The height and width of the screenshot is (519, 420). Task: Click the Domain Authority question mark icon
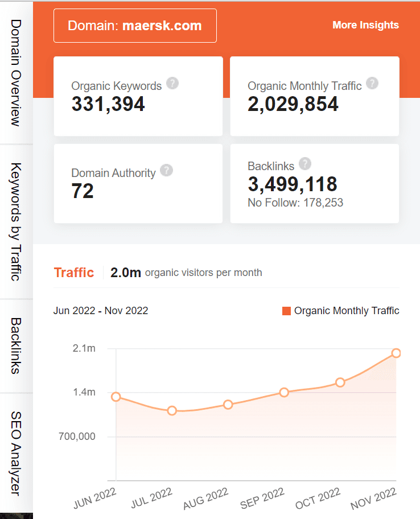[x=166, y=170]
